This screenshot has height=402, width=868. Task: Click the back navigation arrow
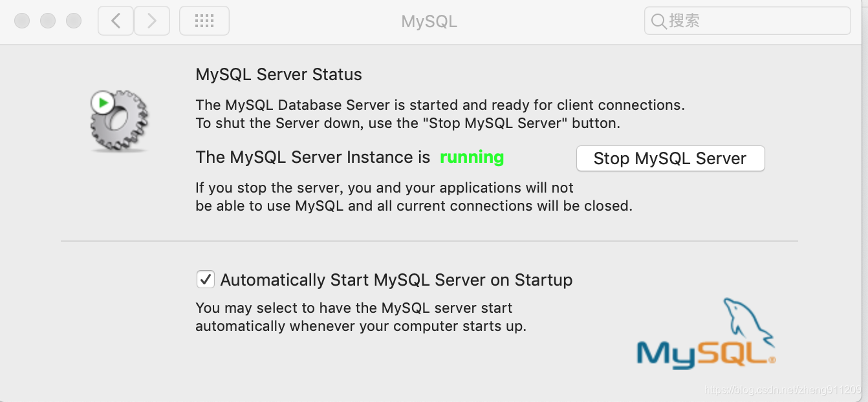tap(115, 20)
